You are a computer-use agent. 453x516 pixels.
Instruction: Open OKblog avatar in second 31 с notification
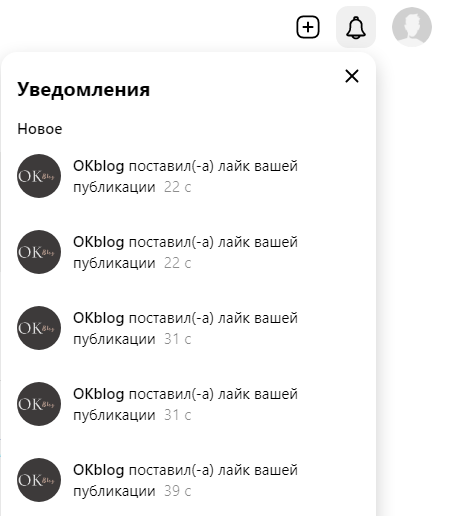pos(39,404)
